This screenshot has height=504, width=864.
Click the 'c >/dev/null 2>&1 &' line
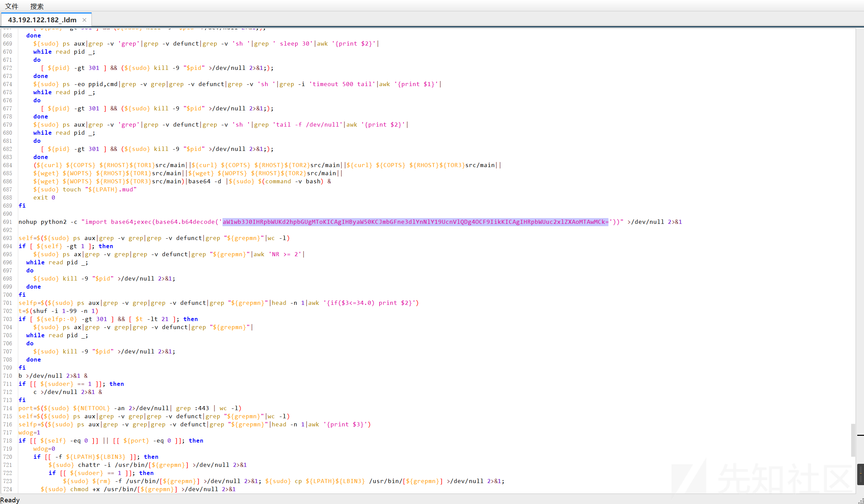click(x=68, y=392)
